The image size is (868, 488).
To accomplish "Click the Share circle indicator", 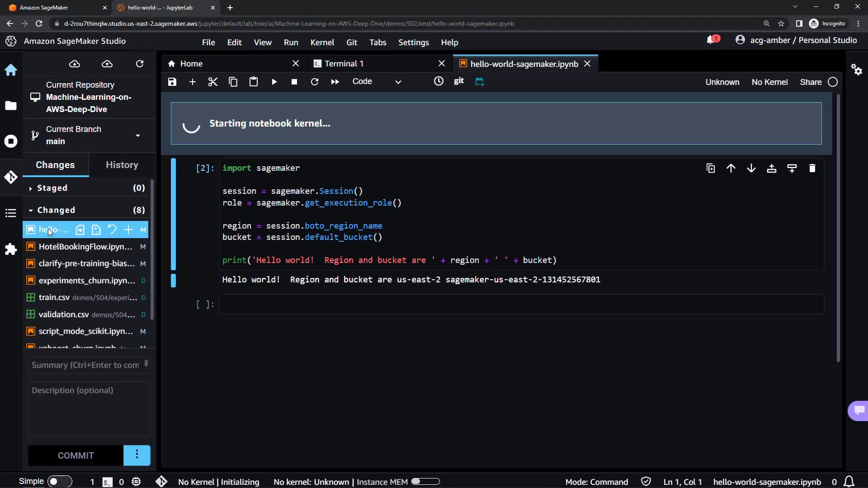I will click(833, 82).
